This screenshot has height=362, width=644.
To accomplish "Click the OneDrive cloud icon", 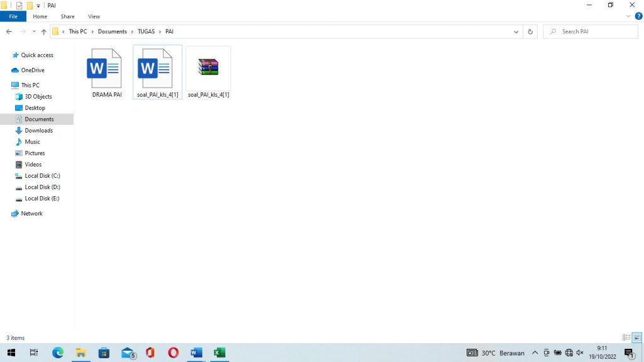I will 15,70.
